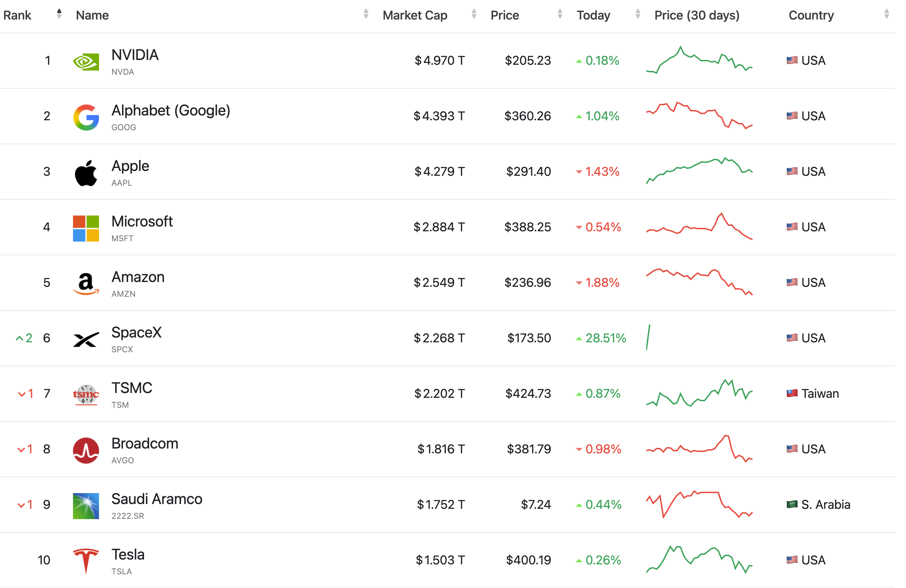The image size is (906, 588).
Task: Click the green up triangle beside 1.04%
Action: (579, 117)
